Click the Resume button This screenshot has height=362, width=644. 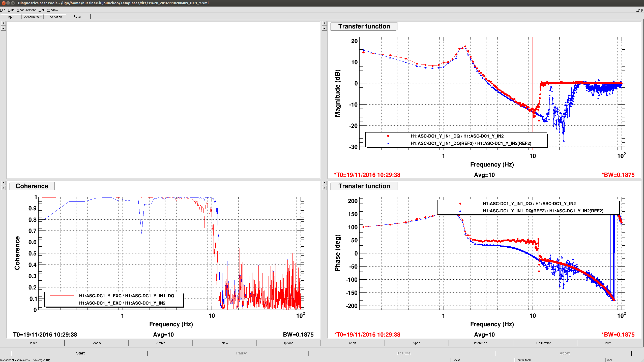tap(402, 353)
